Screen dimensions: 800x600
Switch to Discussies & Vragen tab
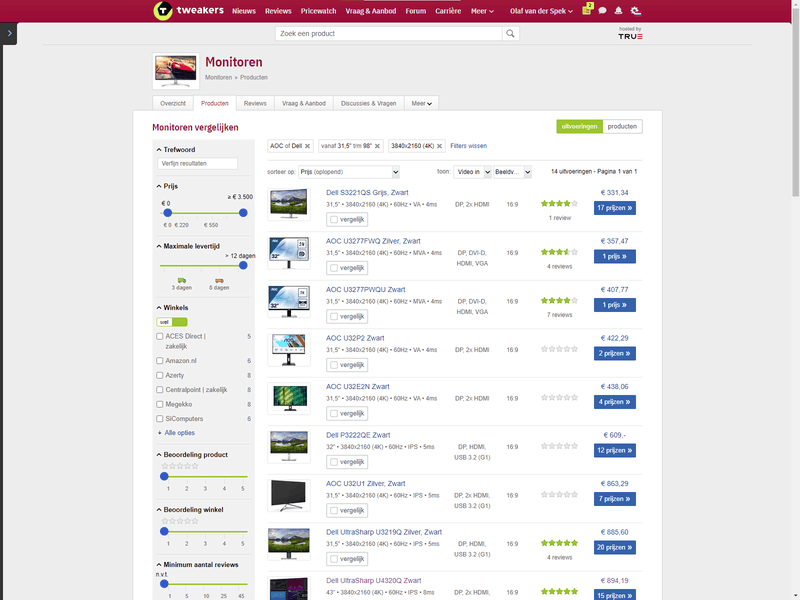click(368, 104)
